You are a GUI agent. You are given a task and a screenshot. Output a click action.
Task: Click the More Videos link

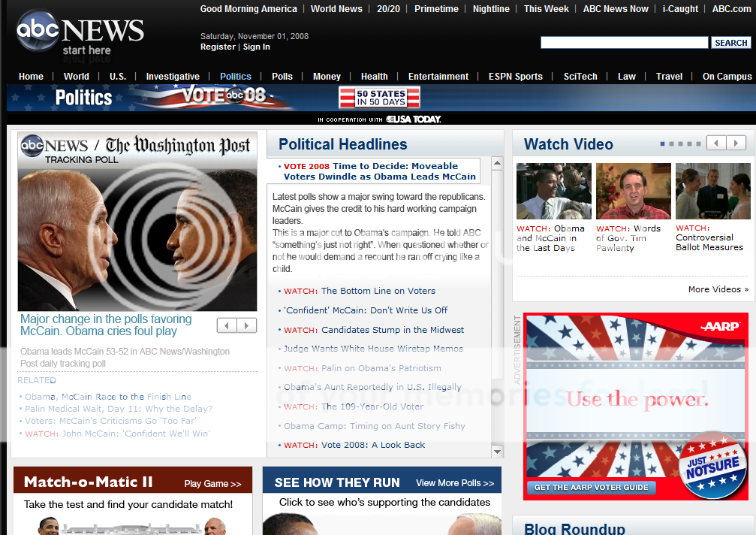pos(718,289)
